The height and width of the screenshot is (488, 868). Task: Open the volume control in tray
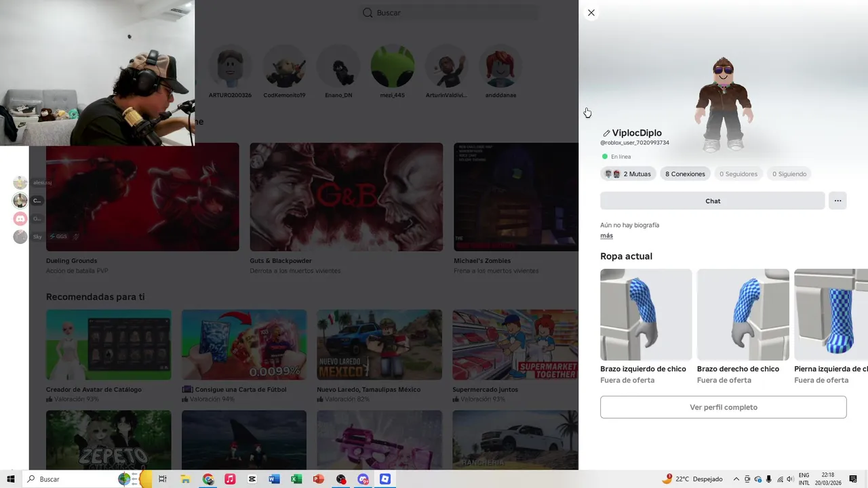coord(790,479)
